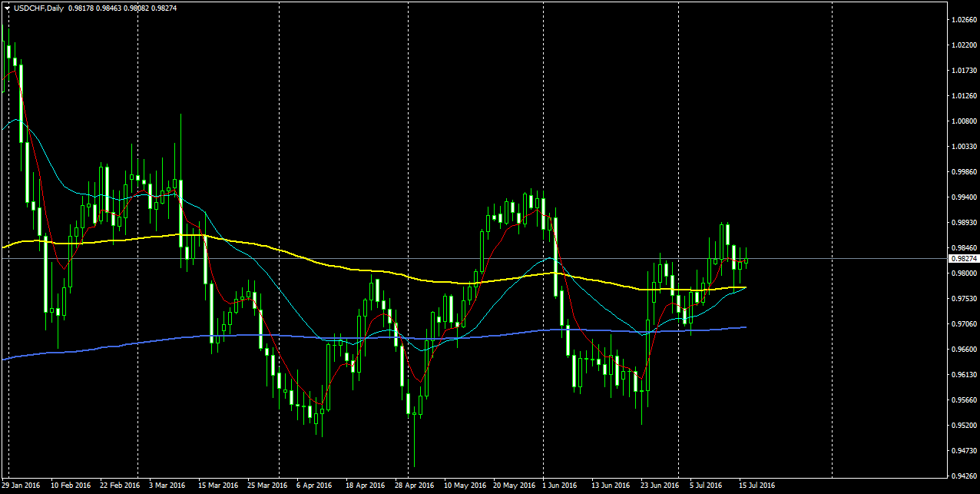
Task: Click the 1.02200 price scale label
Action: 965,45
